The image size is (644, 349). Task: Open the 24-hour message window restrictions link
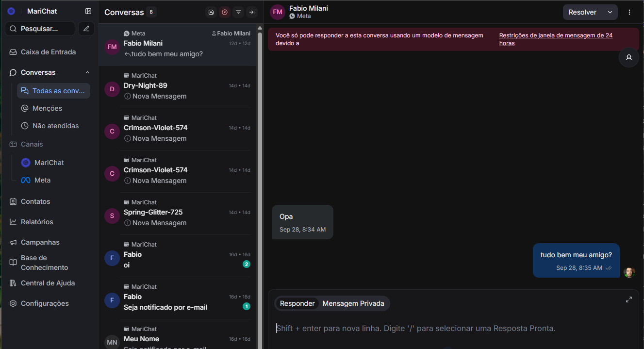pos(556,39)
